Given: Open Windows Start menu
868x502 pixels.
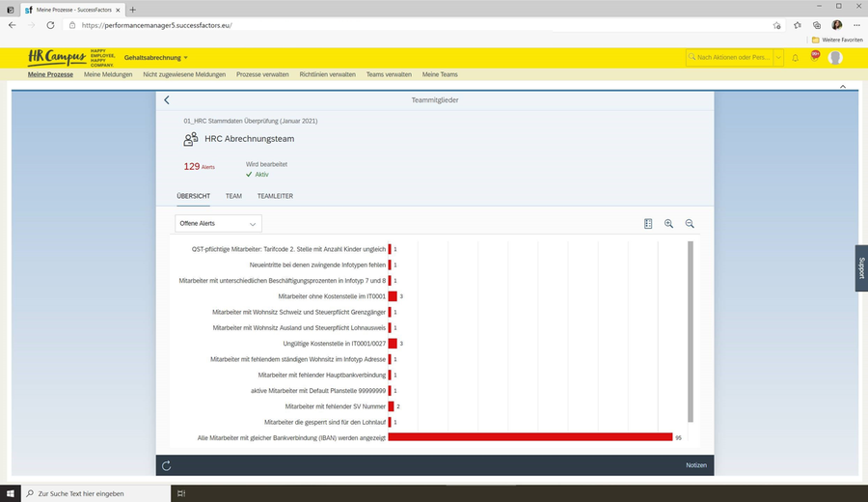Looking at the screenshot, I should pyautogui.click(x=10, y=493).
